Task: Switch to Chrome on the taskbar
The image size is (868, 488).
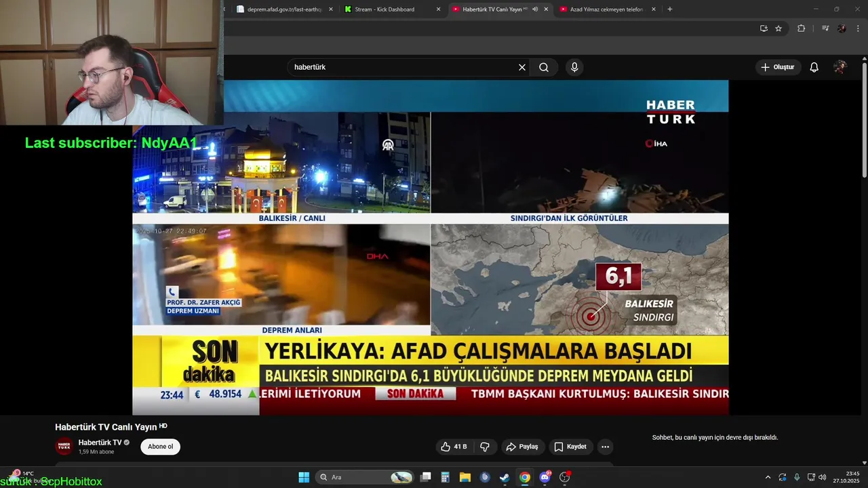Action: 525,477
